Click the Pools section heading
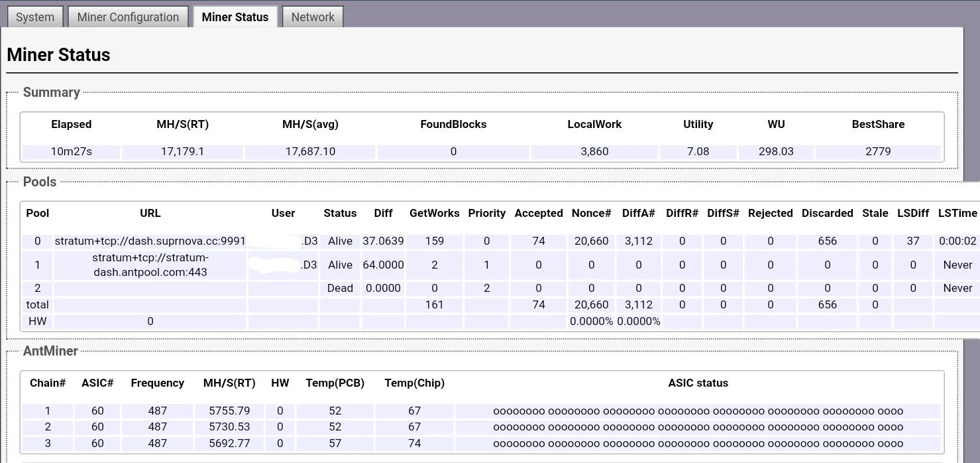Viewport: 980px width, 463px height. point(40,182)
